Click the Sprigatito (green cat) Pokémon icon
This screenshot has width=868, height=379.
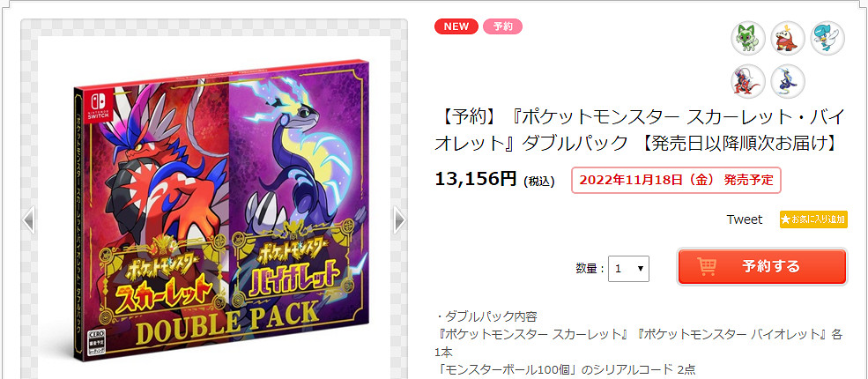tap(748, 38)
